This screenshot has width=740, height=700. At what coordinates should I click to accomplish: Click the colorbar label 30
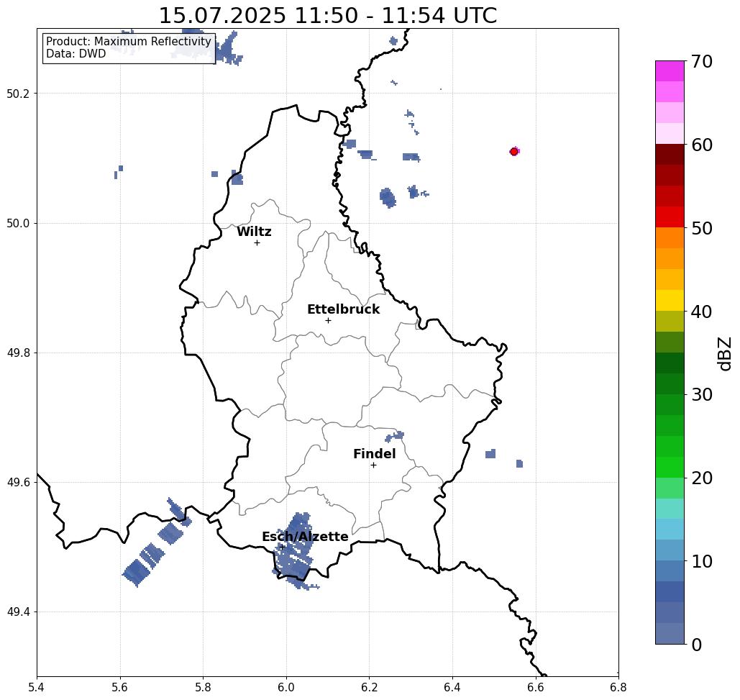tap(701, 395)
